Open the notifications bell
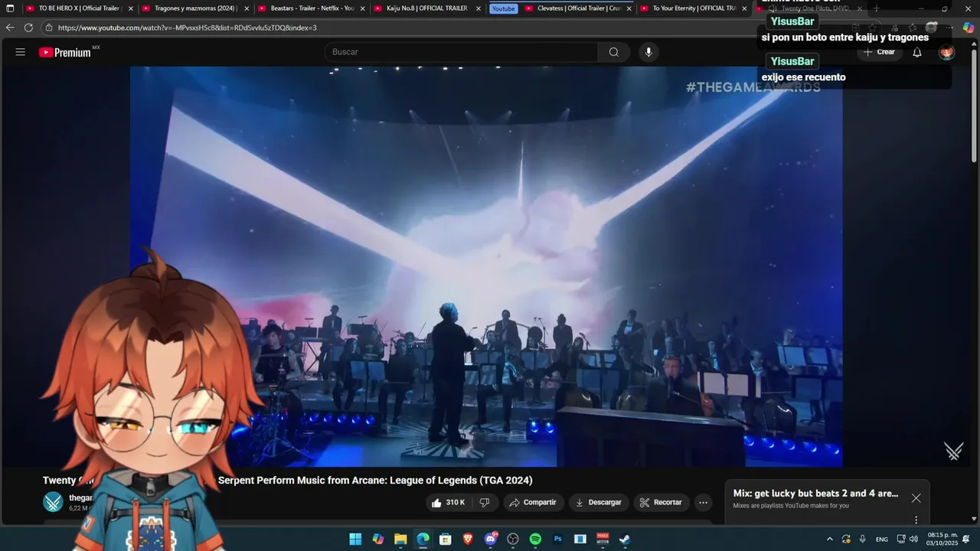This screenshot has height=551, width=980. (x=917, y=52)
